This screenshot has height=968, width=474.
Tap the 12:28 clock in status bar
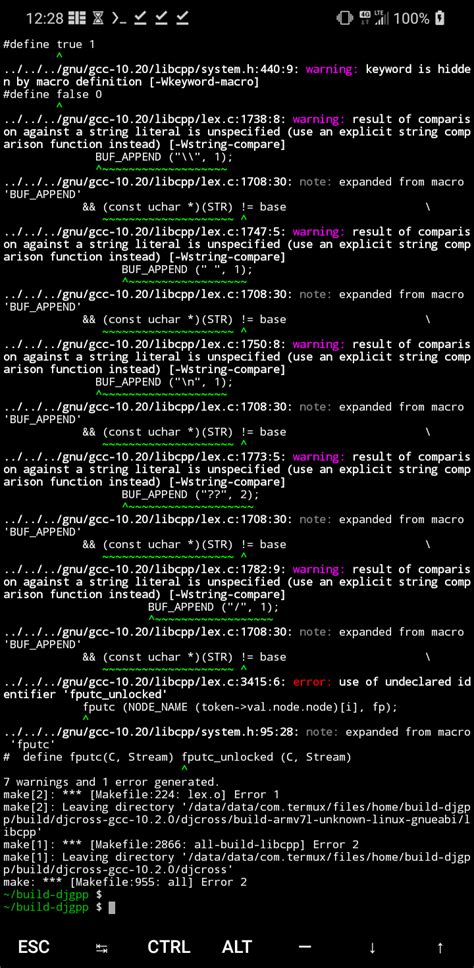(x=44, y=19)
